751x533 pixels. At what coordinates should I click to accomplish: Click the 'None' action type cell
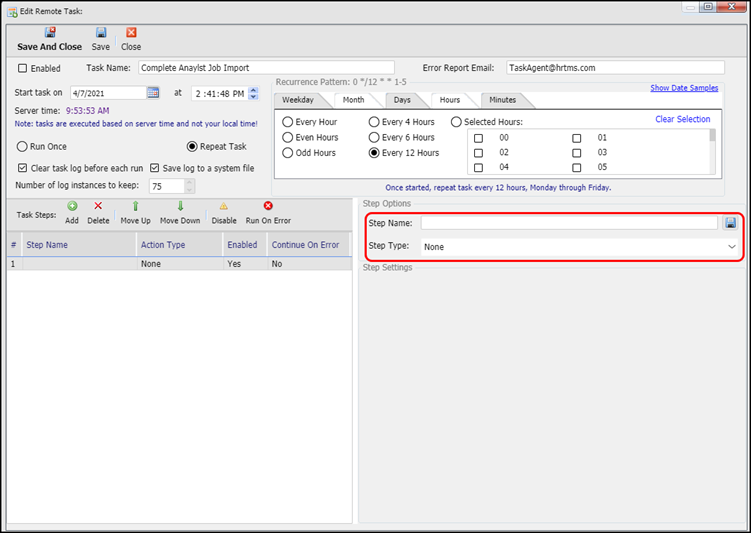180,264
